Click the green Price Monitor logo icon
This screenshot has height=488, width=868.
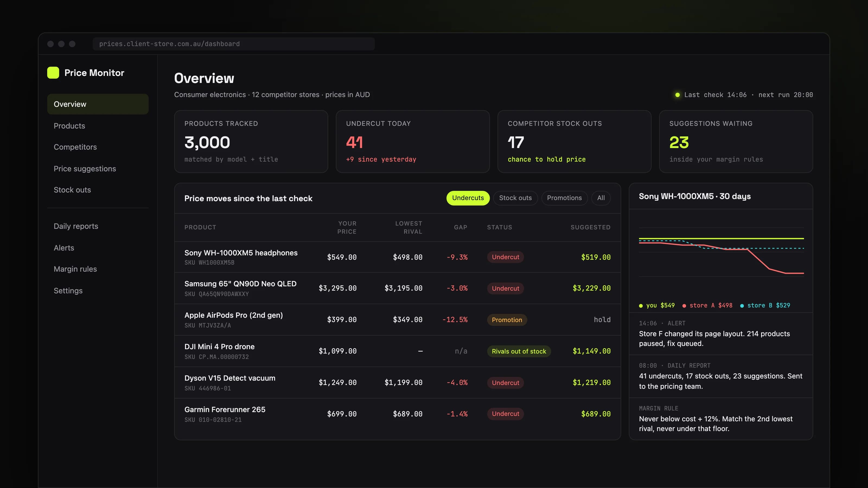pyautogui.click(x=53, y=73)
